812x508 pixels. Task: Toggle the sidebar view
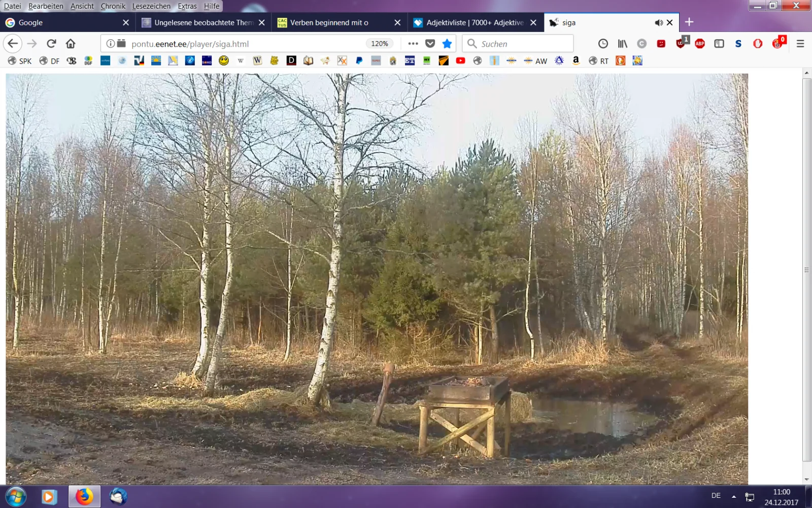719,44
